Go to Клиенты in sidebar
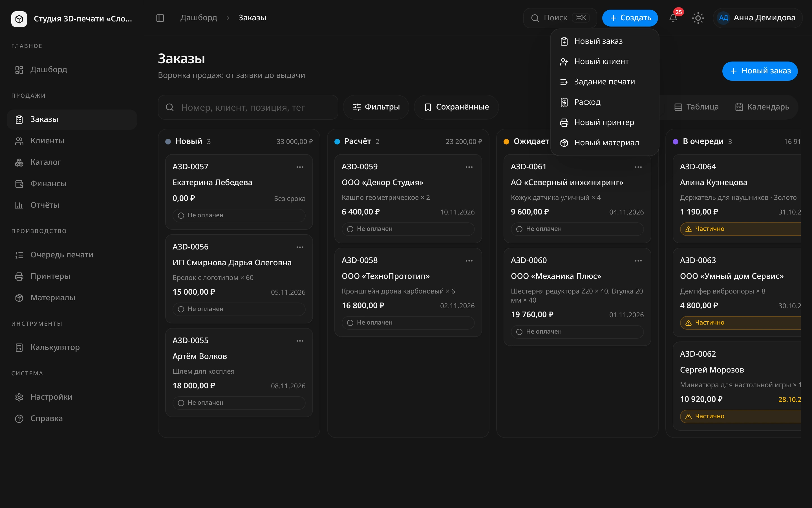This screenshot has width=812, height=508. pos(72,141)
